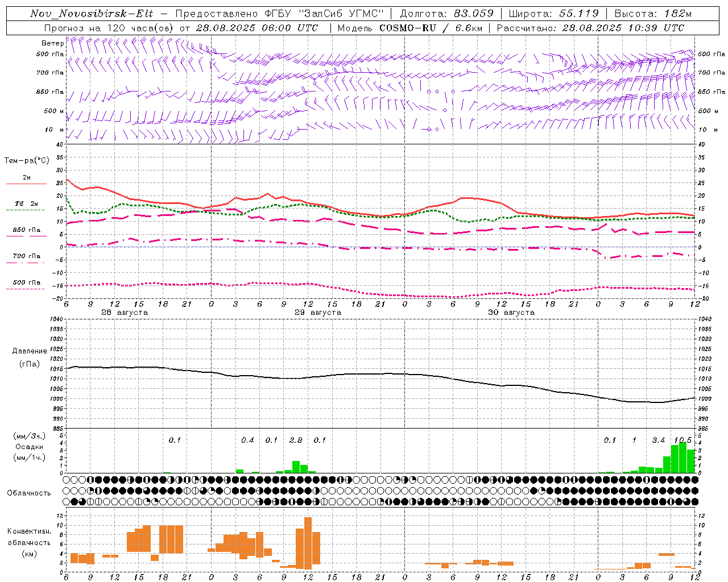Image resolution: width=728 pixels, height=582 pixels.
Task: Click the "(мм/3ч.)" precipitation unit label
Action: click(29, 436)
